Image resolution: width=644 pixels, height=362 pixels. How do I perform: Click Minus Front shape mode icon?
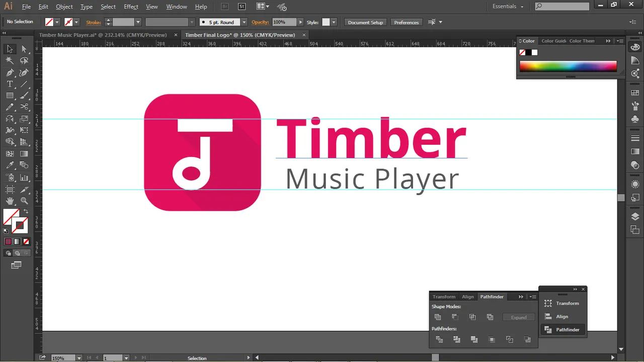coord(455,317)
